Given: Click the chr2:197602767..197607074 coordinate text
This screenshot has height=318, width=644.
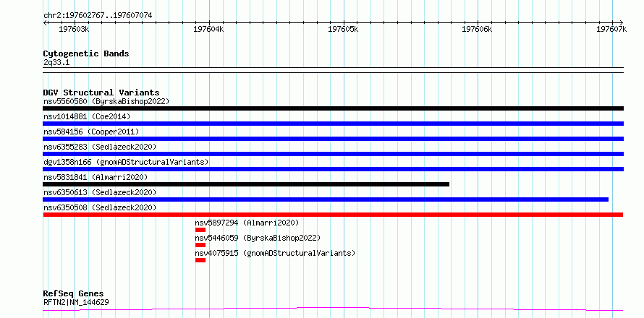Looking at the screenshot, I should point(98,16).
